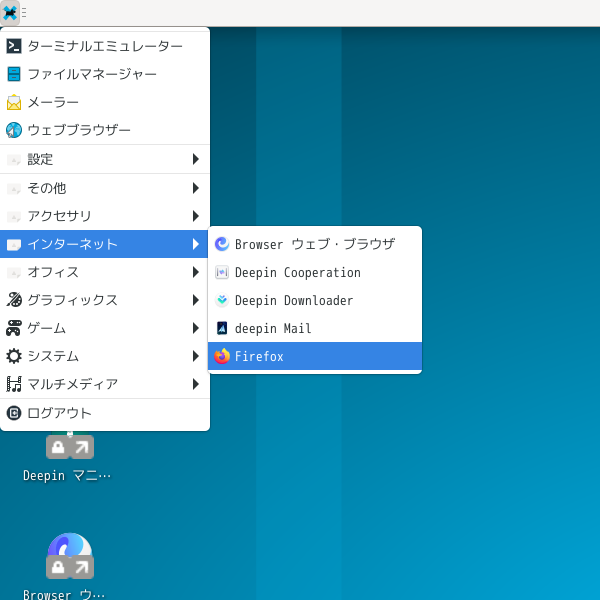The height and width of the screenshot is (600, 600).
Task: Open the 設定 category
Action: click(x=105, y=159)
